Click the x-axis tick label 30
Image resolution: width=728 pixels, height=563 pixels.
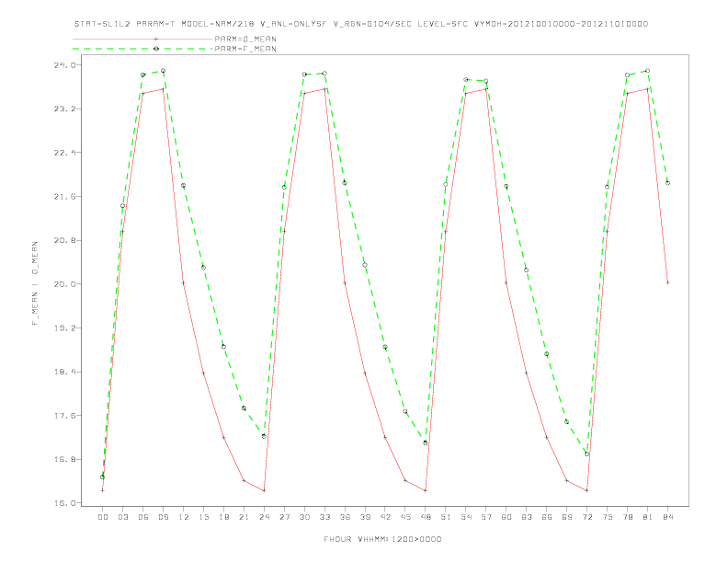[304, 517]
